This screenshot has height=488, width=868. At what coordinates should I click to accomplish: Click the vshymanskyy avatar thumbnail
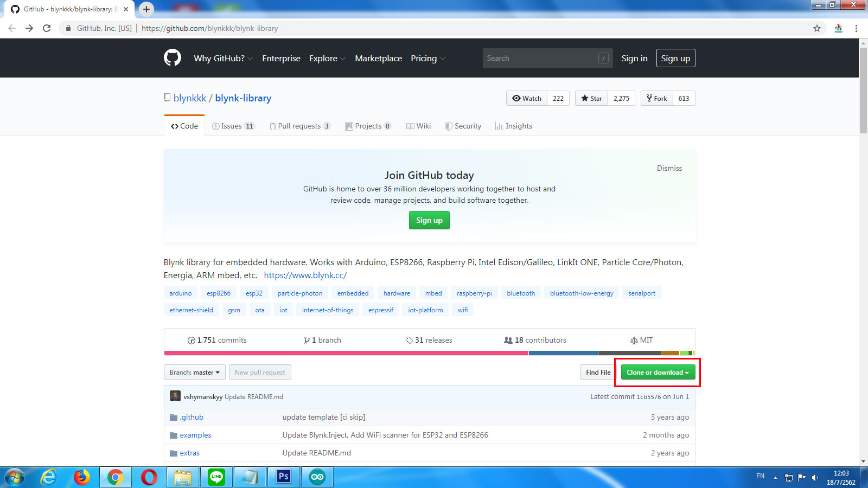pos(175,396)
